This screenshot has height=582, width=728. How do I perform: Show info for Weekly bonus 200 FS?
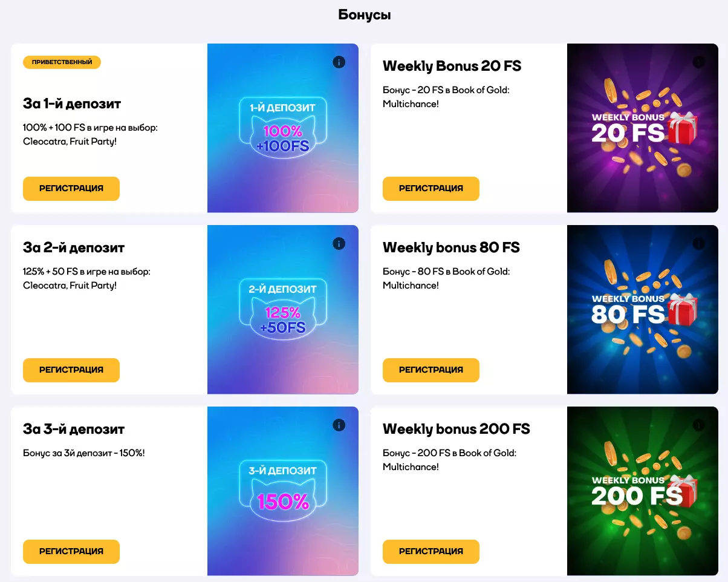(698, 425)
